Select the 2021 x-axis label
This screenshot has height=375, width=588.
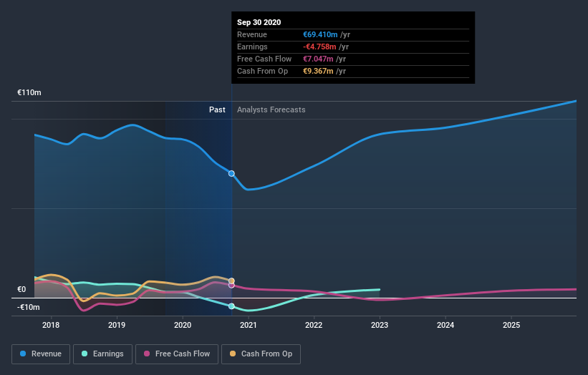point(249,325)
